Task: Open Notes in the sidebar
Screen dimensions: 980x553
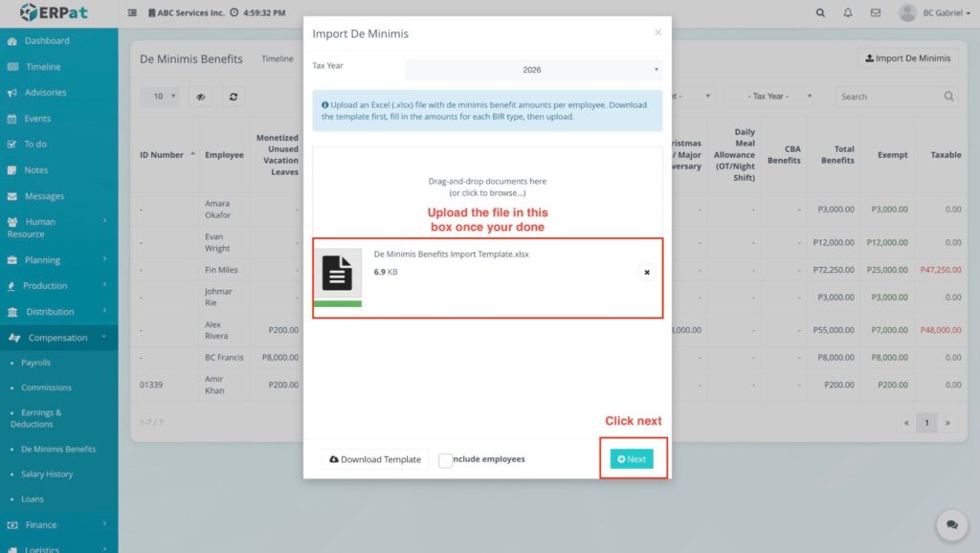Action: pos(35,170)
